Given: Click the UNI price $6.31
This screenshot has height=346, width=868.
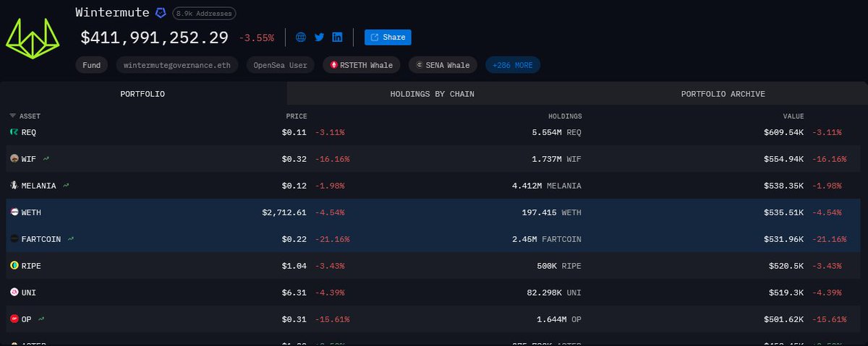Looking at the screenshot, I should [x=295, y=293].
